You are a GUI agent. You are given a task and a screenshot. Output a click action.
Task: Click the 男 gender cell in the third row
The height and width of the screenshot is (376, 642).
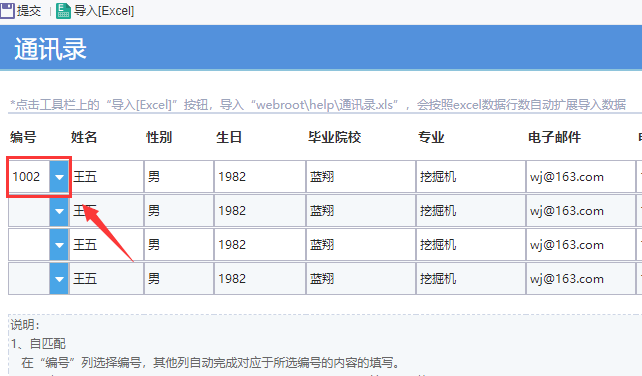(179, 245)
